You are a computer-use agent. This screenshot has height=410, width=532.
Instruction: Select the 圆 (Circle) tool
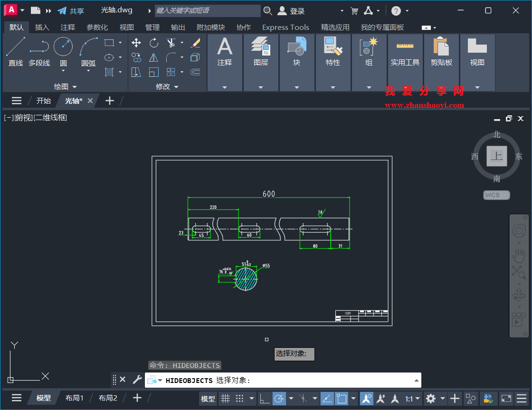[x=64, y=47]
